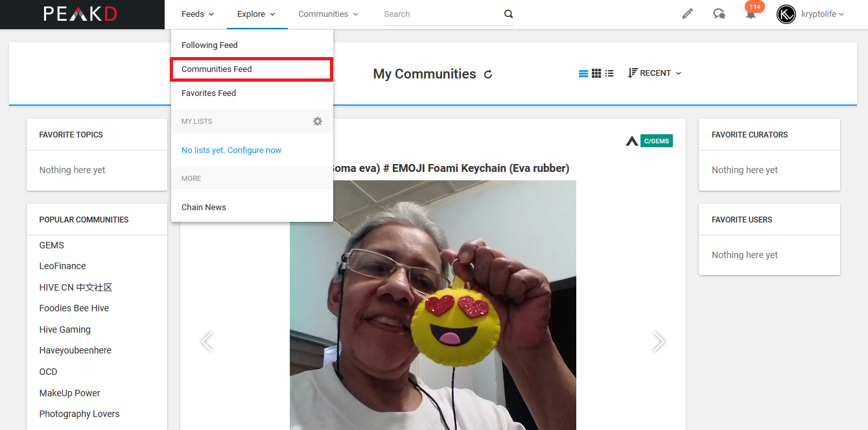Image resolution: width=868 pixels, height=430 pixels.
Task: Click next-image arrow on the post photo
Action: [659, 340]
